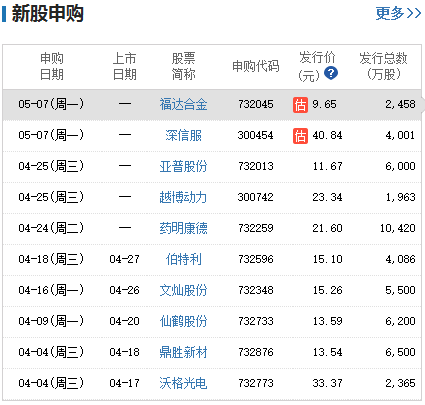Click the blue question mark help icon
425x405 pixels.
point(331,73)
